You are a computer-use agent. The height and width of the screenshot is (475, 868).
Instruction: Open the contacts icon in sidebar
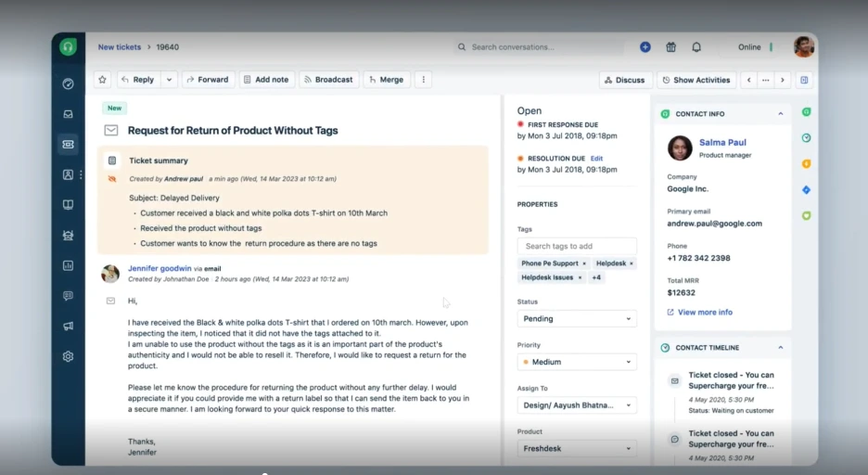(68, 174)
